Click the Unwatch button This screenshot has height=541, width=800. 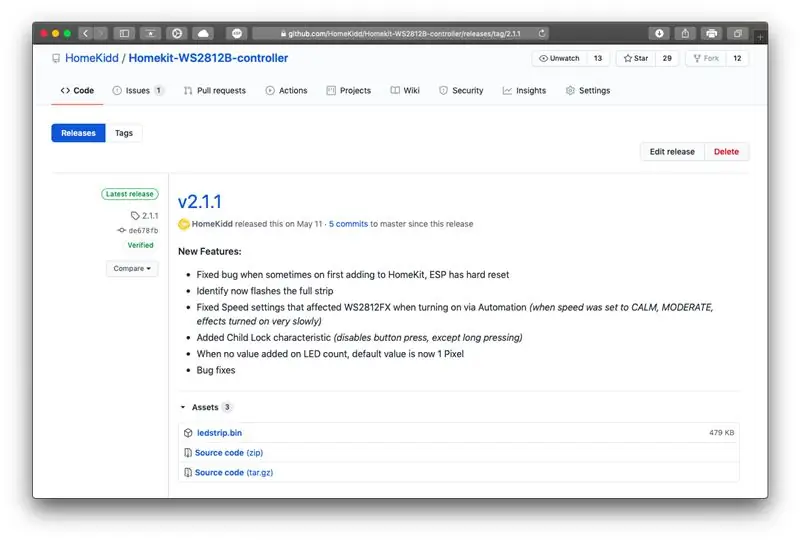pyautogui.click(x=560, y=58)
